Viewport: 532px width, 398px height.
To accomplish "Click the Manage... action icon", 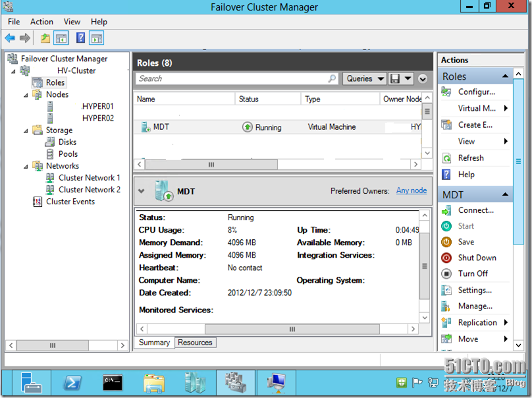I will tap(446, 306).
